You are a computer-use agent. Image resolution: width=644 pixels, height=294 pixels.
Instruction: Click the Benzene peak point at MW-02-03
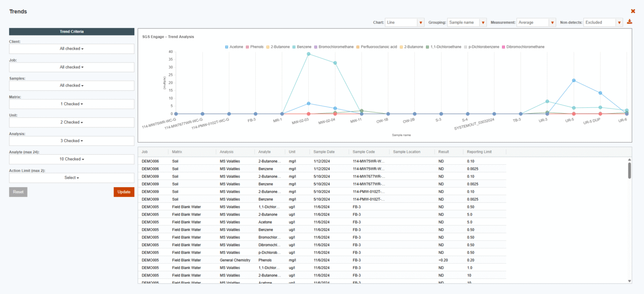click(x=309, y=54)
